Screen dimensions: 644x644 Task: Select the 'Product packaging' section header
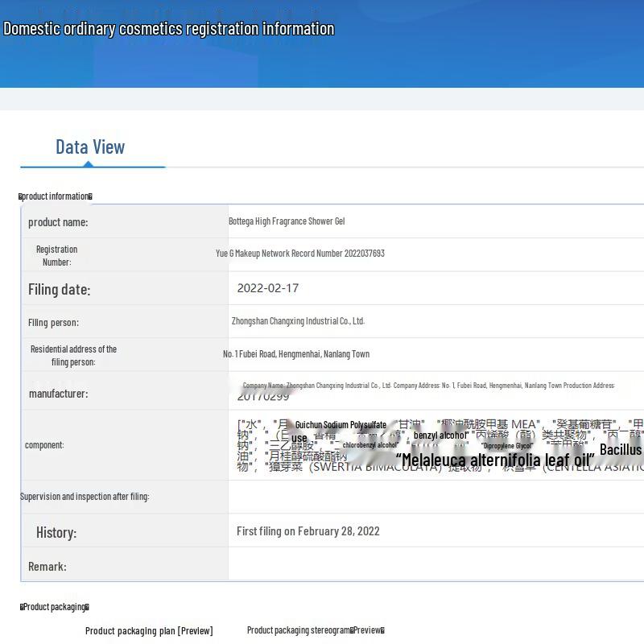coord(55,607)
